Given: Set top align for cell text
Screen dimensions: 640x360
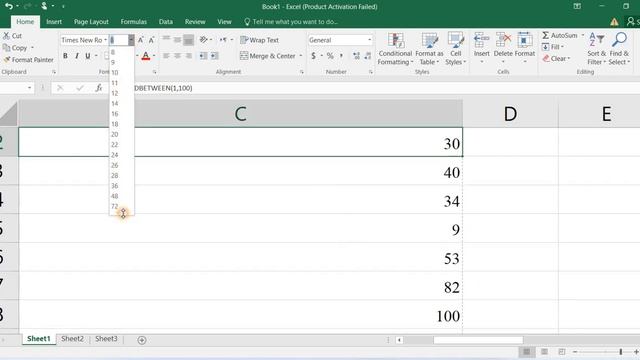Looking at the screenshot, I should [x=166, y=40].
